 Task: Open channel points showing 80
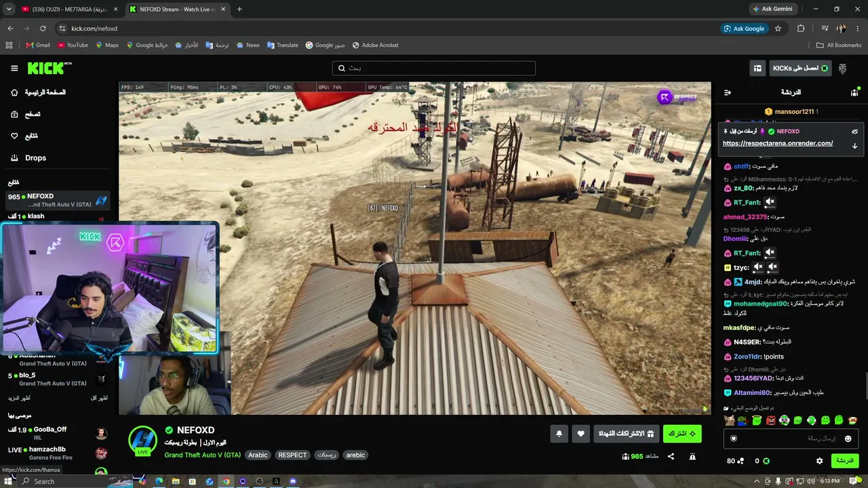pos(735,461)
